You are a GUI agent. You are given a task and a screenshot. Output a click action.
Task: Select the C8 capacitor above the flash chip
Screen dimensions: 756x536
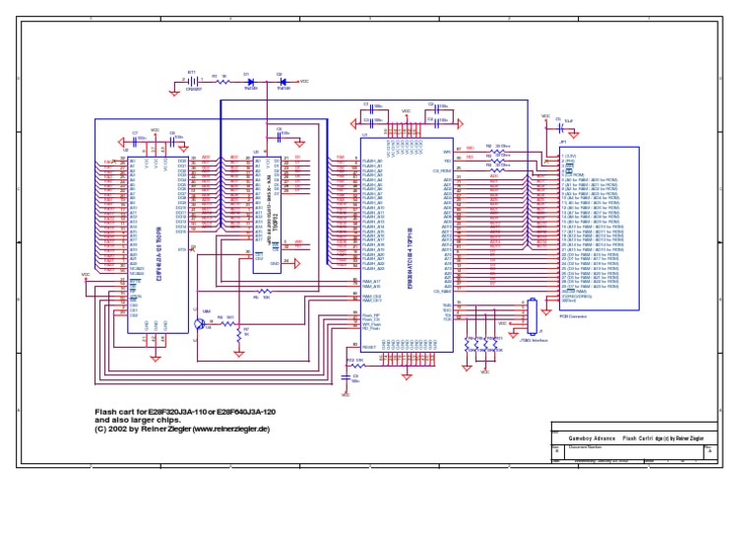click(171, 143)
